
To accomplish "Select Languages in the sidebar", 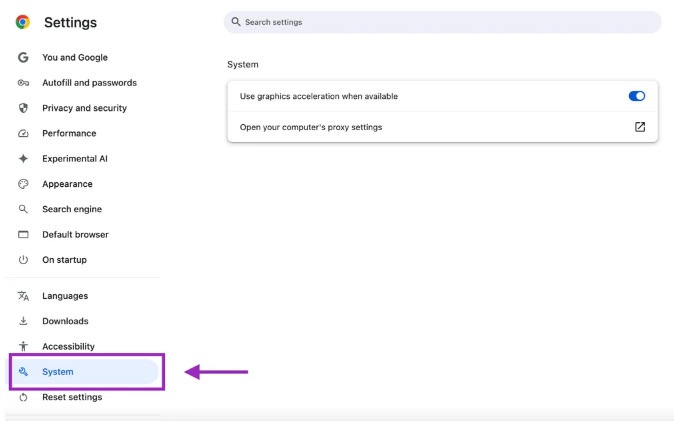I will pyautogui.click(x=65, y=296).
